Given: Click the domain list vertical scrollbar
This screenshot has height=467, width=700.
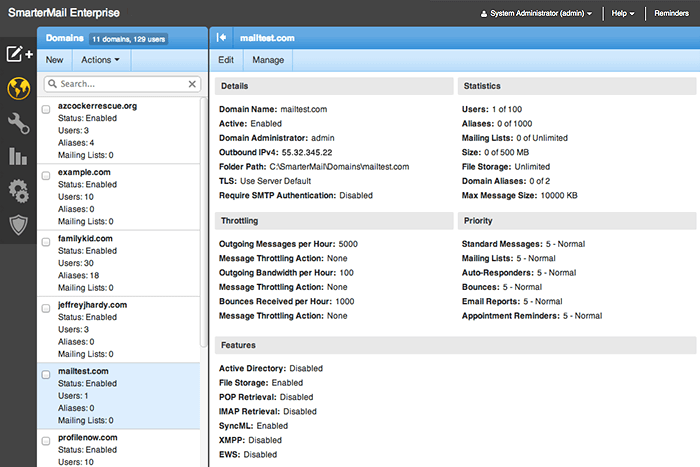Looking at the screenshot, I should click(205, 220).
